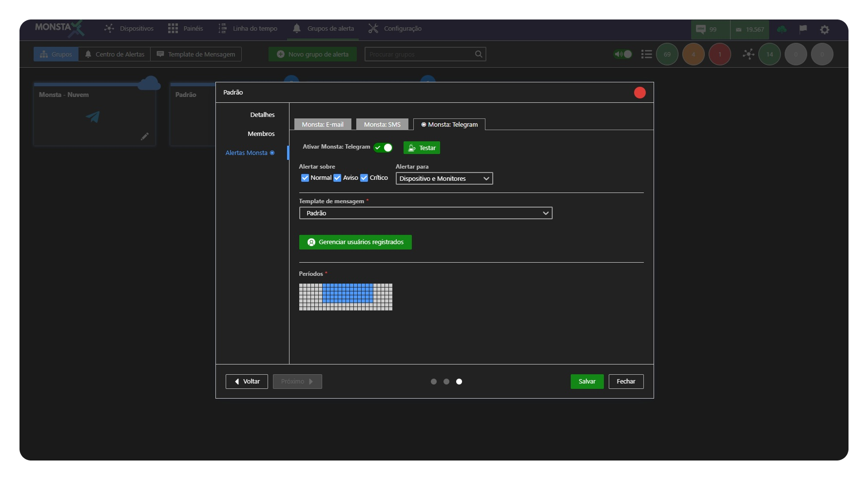Select Membros in dialog sidebar
The image size is (868, 480).
tap(261, 134)
